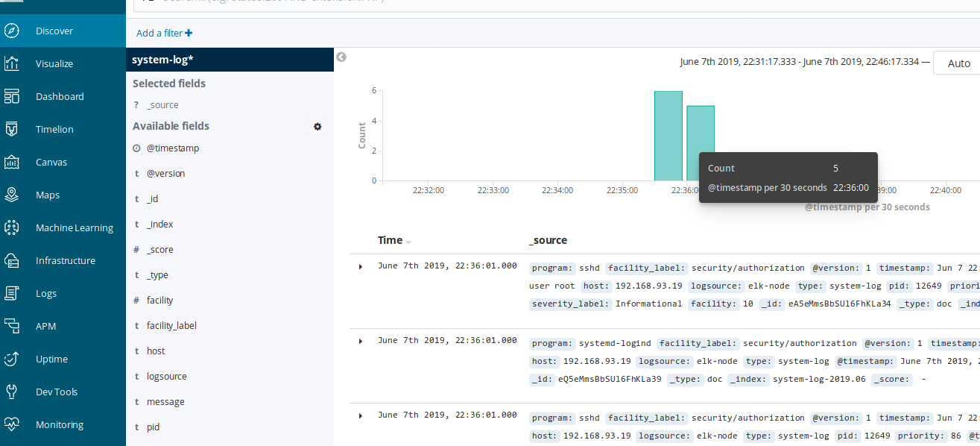980x446 pixels.
Task: Sort by Time column arrow
Action: [408, 242]
